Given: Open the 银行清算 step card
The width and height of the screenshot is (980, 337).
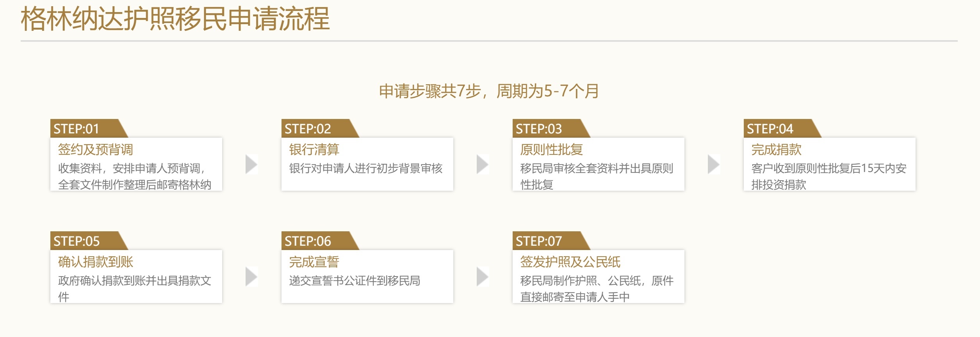Looking at the screenshot, I should [x=367, y=164].
